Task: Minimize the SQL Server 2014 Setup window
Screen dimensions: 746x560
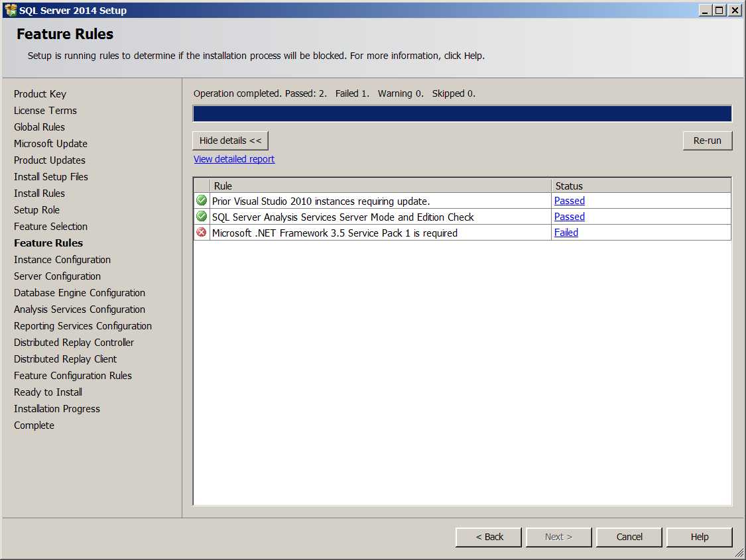Action: (705, 10)
